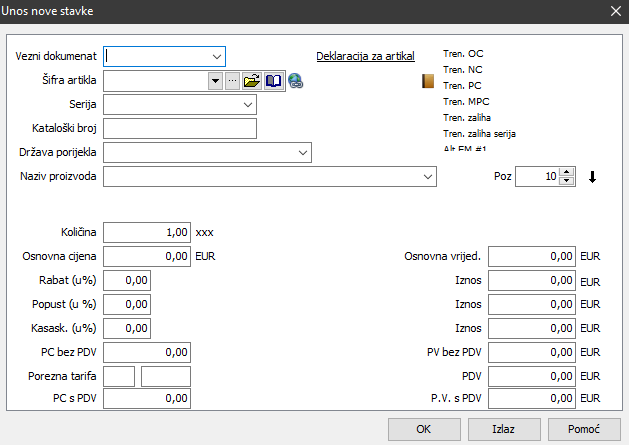Click the Pomoć help button
This screenshot has height=445, width=629.
(x=582, y=428)
